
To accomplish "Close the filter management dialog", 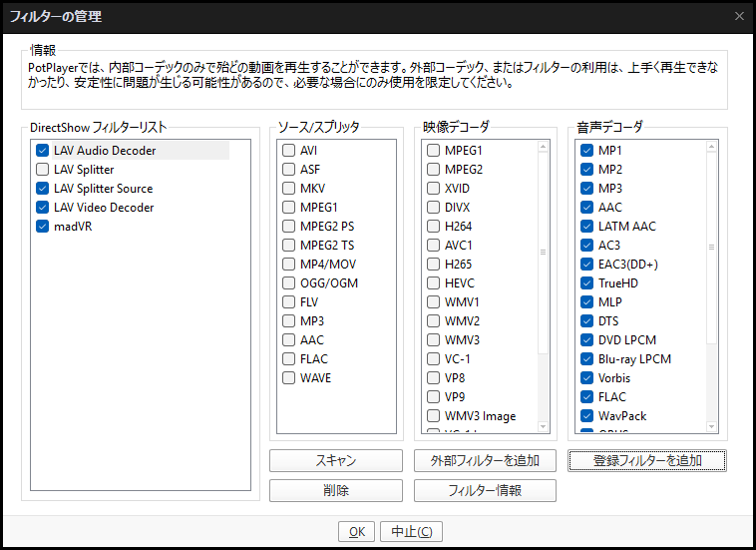I will point(739,16).
